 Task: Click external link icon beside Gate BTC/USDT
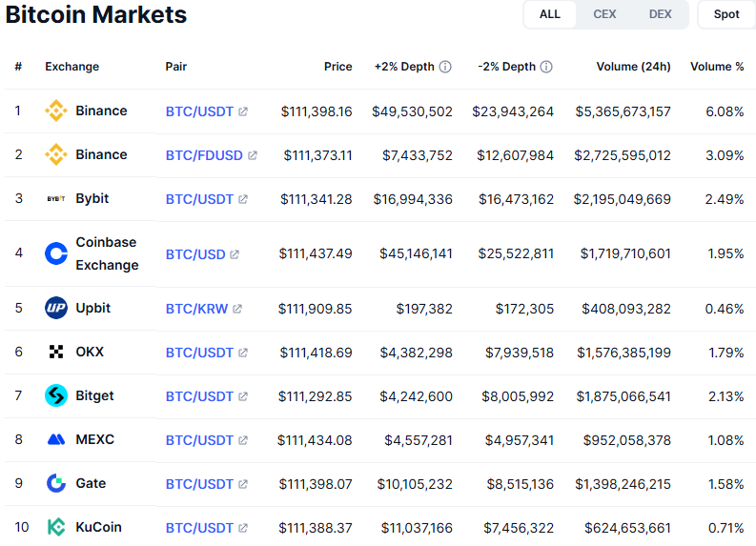[x=243, y=484]
